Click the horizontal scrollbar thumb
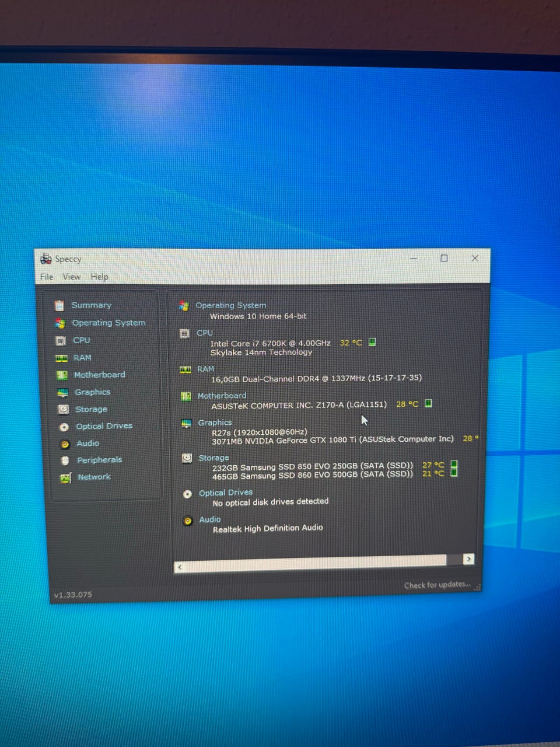560x747 pixels. pyautogui.click(x=316, y=563)
